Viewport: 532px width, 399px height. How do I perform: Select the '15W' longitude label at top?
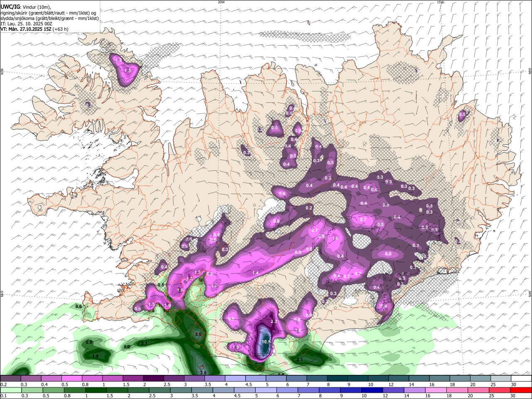(440, 2)
